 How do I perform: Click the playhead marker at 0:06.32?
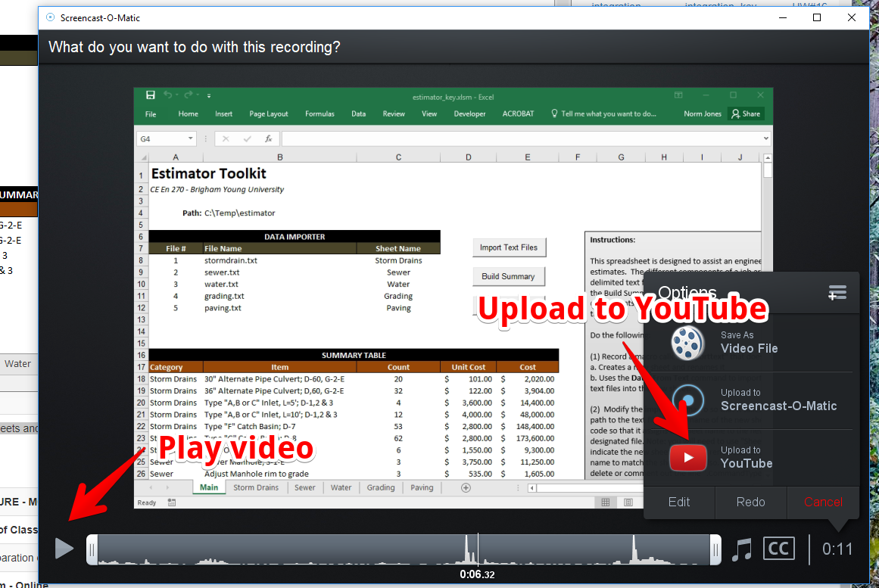click(478, 549)
